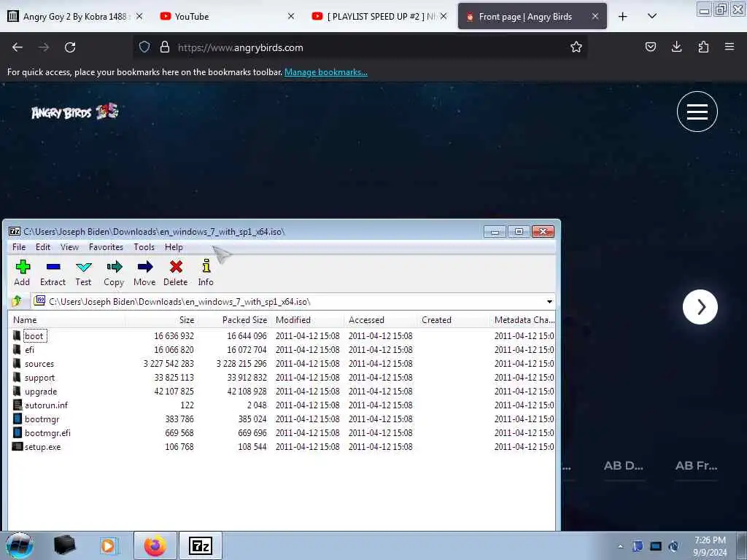
Task: Click the Angry Birds logo
Action: tap(75, 112)
